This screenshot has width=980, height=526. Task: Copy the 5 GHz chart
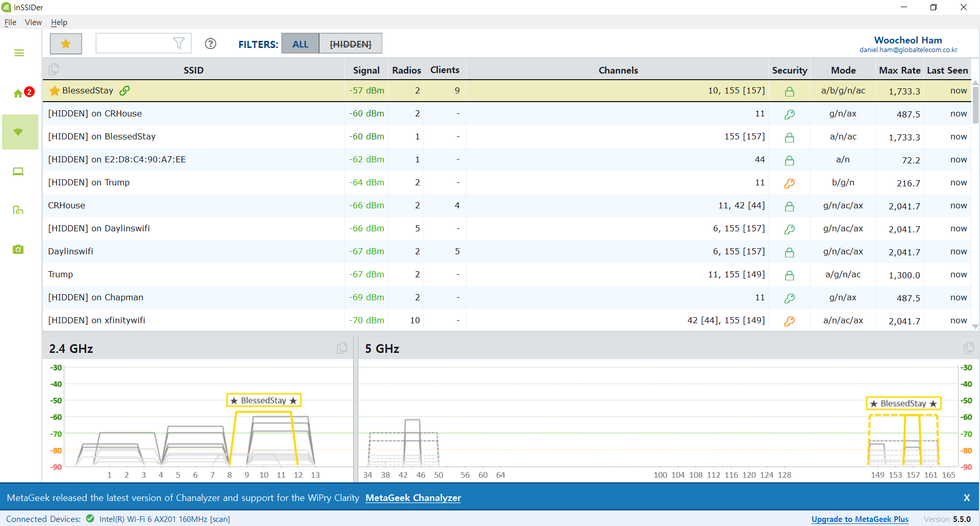968,348
